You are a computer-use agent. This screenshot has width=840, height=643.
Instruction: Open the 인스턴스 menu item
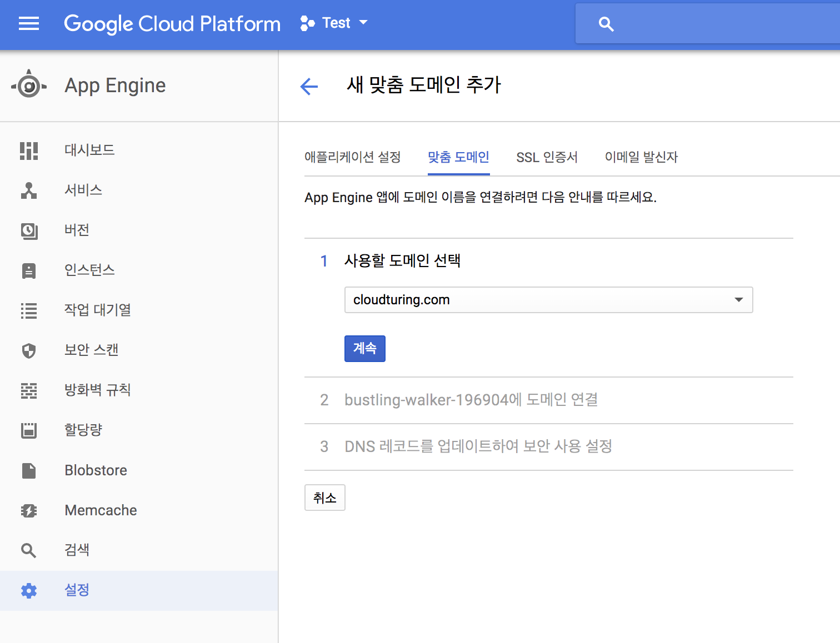click(x=139, y=270)
